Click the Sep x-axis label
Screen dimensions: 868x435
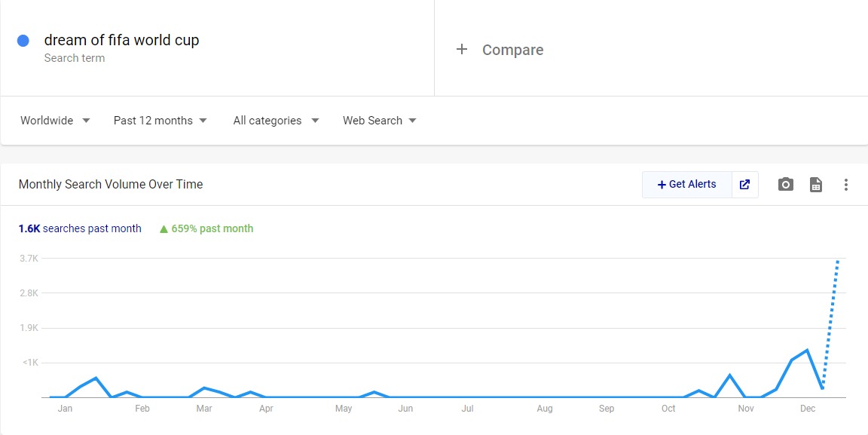[x=607, y=409]
